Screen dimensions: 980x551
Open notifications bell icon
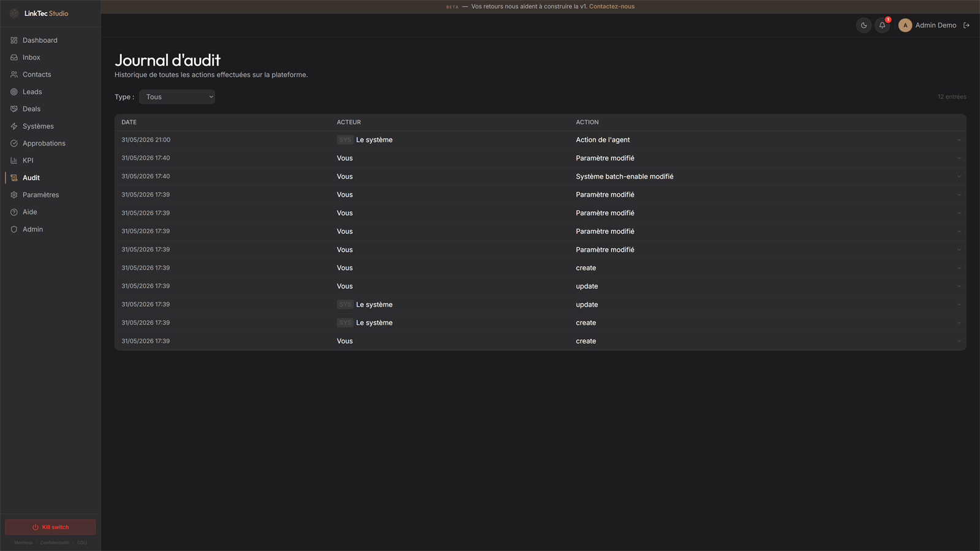coord(883,25)
